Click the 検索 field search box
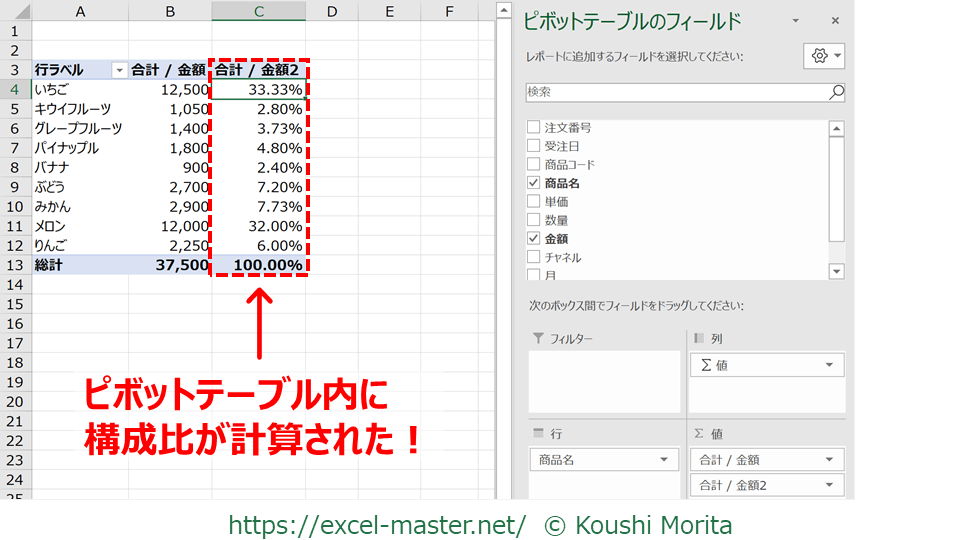The width and height of the screenshot is (960, 540). coord(676,92)
